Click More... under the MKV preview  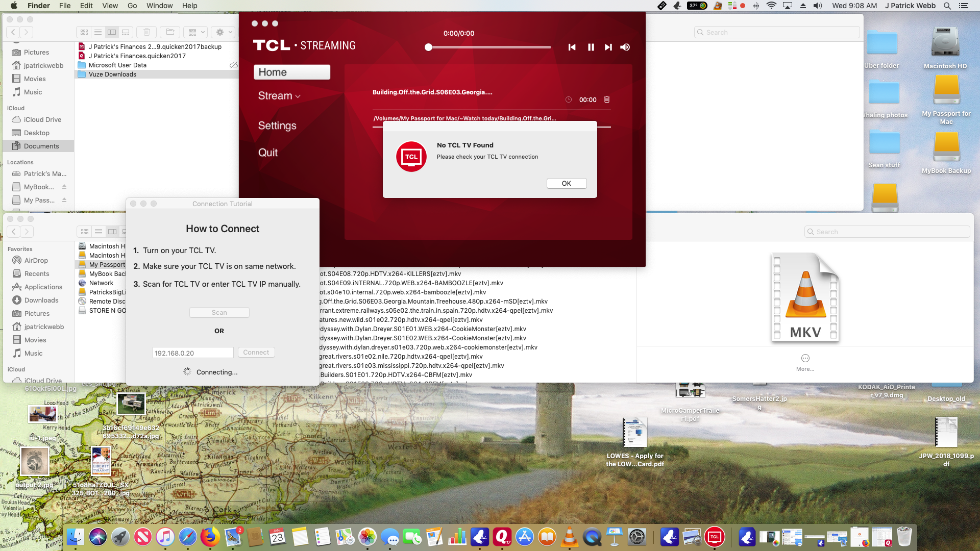(805, 362)
